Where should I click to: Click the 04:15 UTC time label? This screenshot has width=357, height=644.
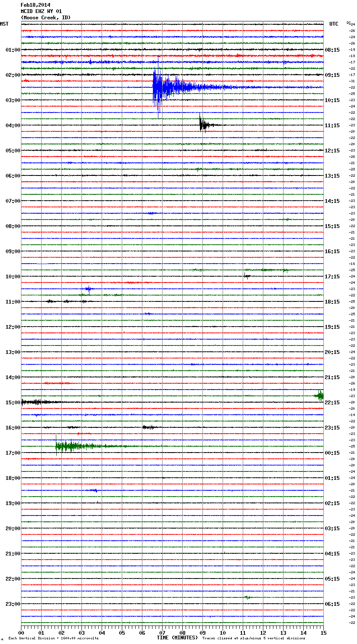point(332,554)
